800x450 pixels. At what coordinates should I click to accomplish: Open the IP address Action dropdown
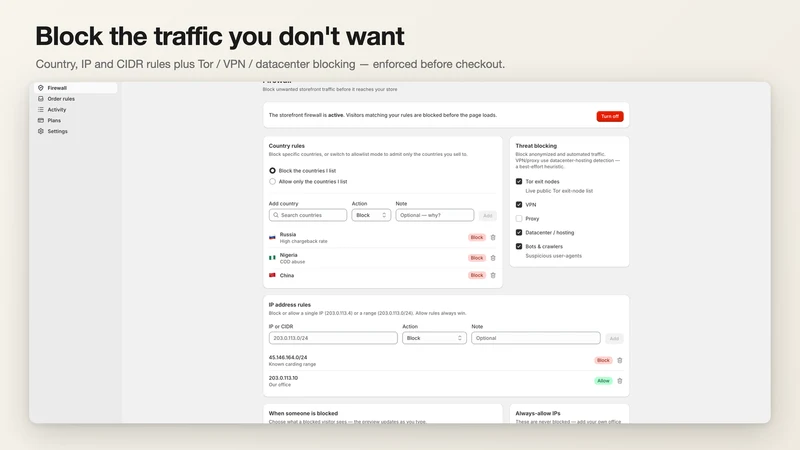tap(434, 338)
